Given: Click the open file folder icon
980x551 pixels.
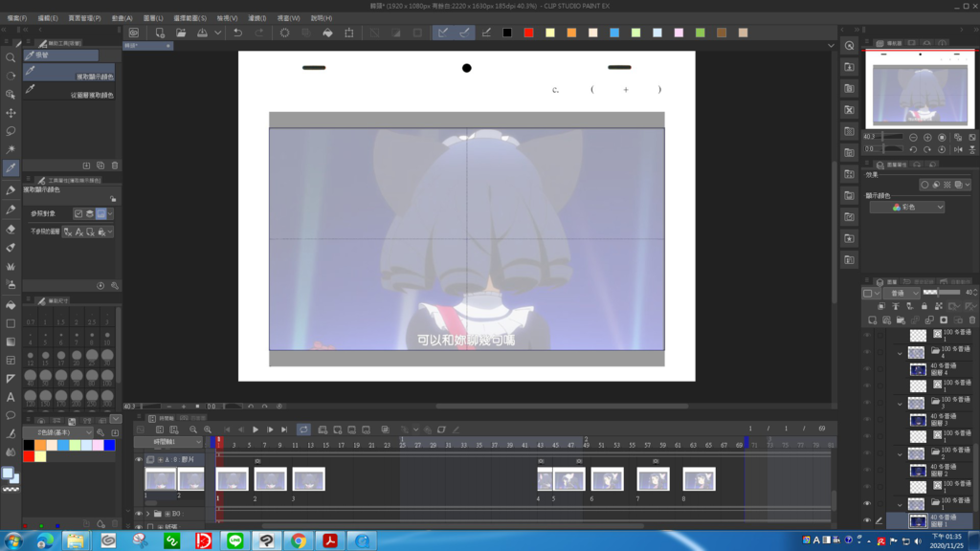Looking at the screenshot, I should [x=181, y=33].
